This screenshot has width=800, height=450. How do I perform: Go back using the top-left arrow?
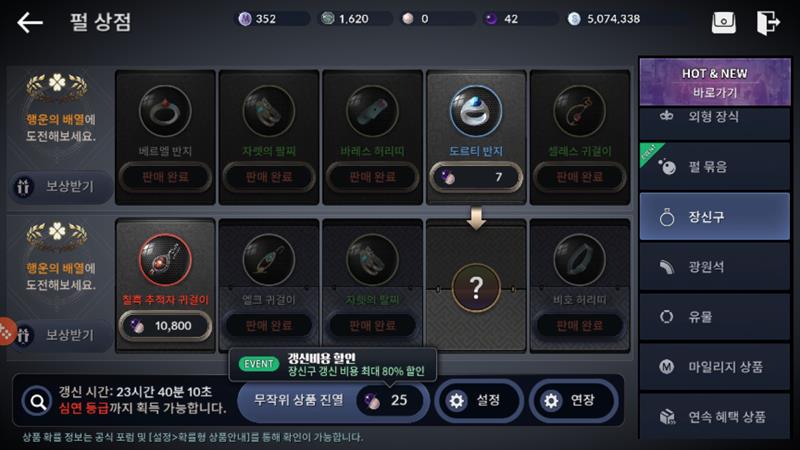pos(30,23)
